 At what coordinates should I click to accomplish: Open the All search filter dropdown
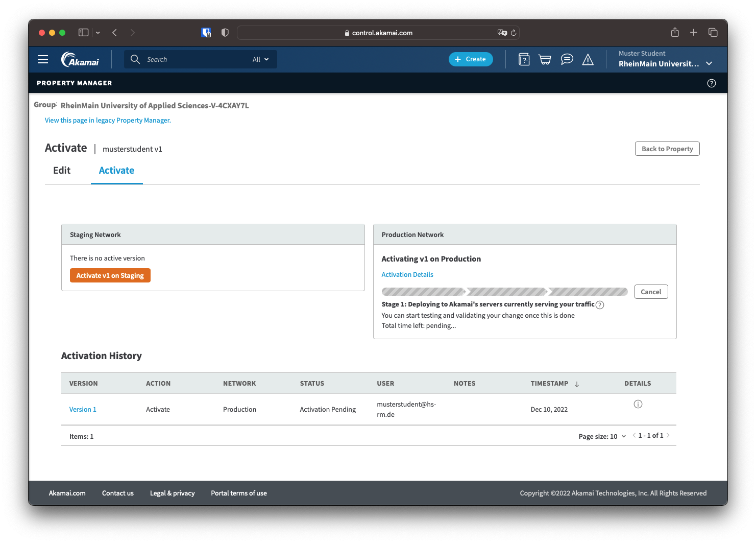261,59
